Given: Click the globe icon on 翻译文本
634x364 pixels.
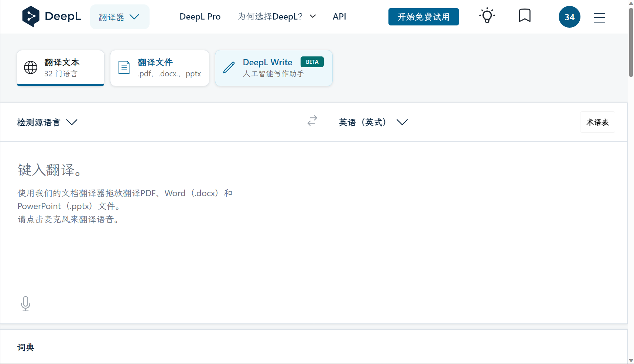Looking at the screenshot, I should pos(31,67).
